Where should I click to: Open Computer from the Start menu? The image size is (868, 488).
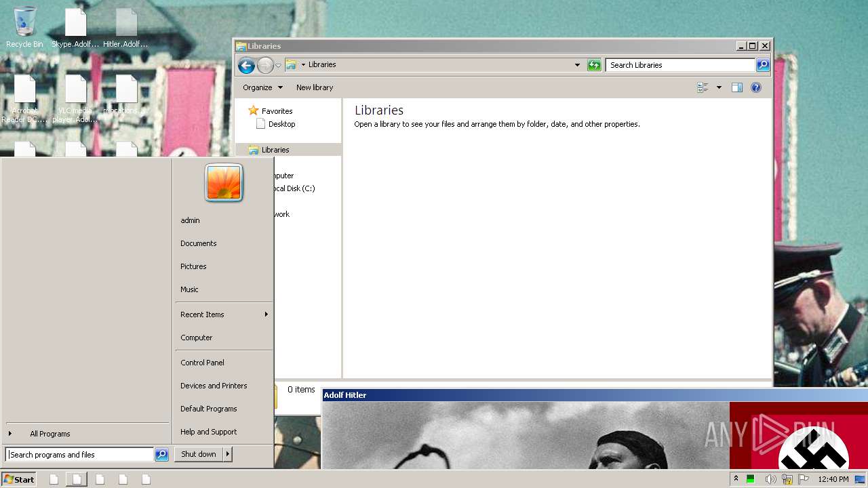pos(197,338)
